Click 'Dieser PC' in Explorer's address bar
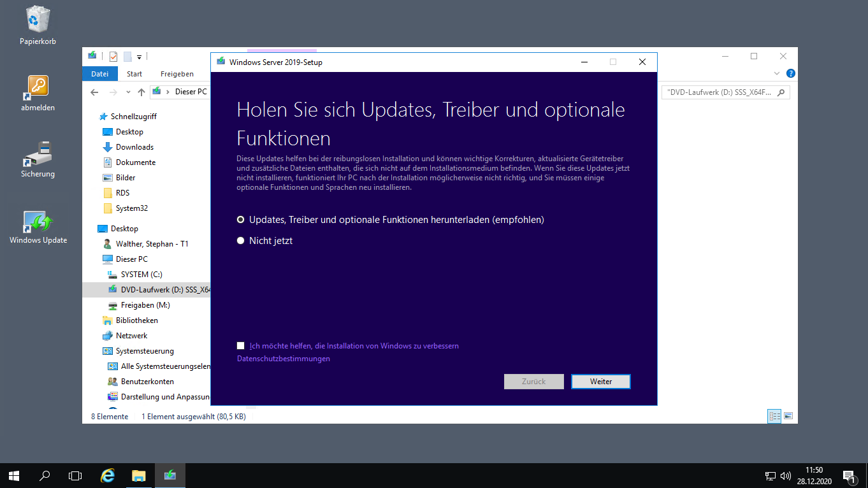Viewport: 868px width, 488px height. point(191,92)
